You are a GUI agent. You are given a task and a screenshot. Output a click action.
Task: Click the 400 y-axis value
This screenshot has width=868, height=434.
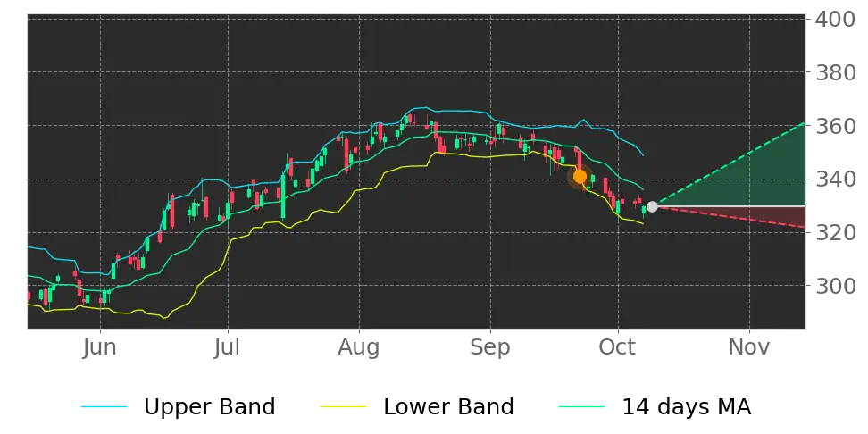835,20
